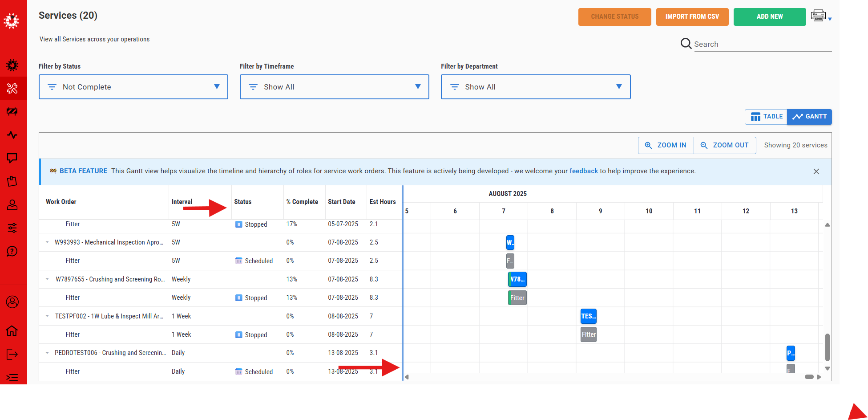Click the Stopped status icon for 5W Fitter
868x420 pixels.
239,224
